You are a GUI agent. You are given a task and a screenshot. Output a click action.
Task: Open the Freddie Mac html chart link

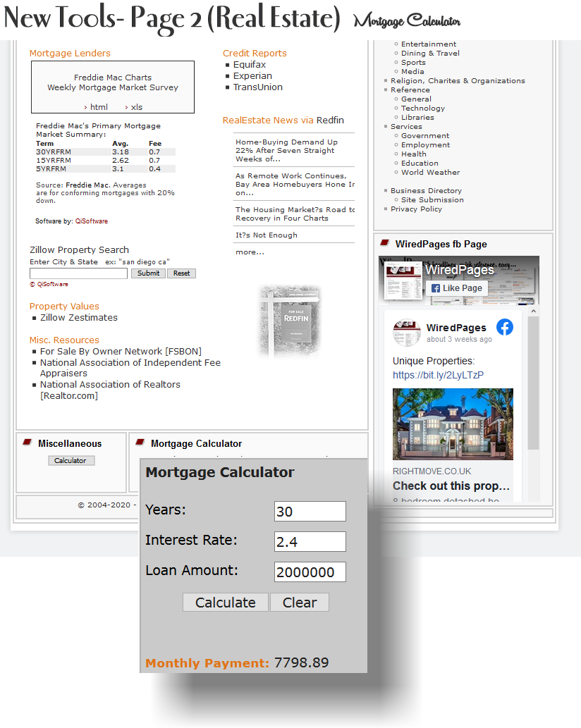click(x=99, y=107)
